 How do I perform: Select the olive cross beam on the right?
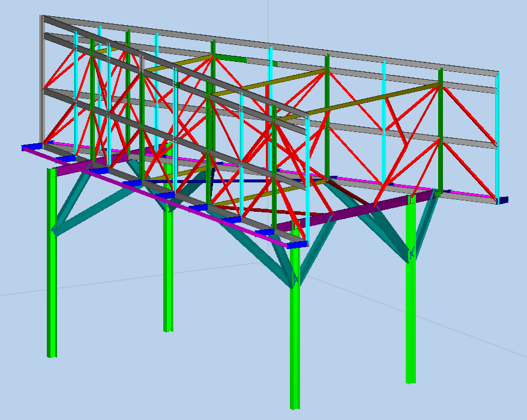coord(384,98)
